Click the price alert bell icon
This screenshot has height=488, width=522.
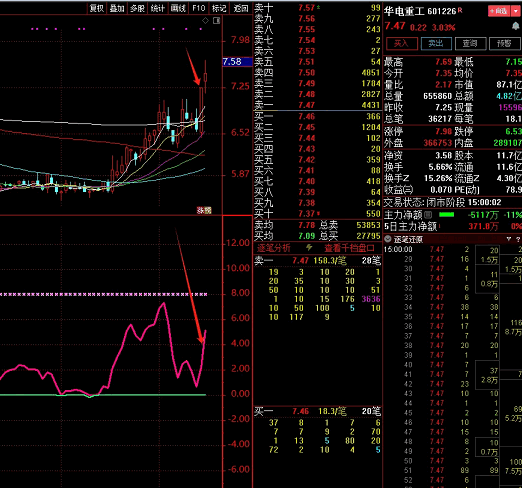pyautogui.click(x=515, y=27)
